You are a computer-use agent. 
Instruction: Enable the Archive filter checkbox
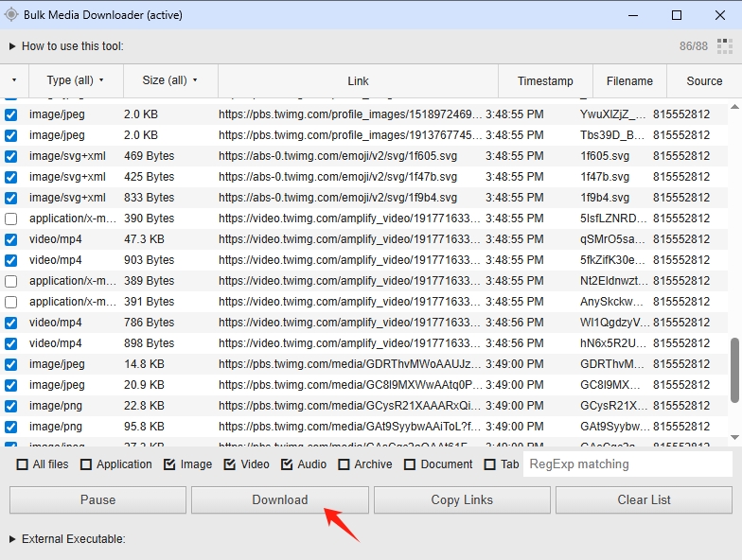pyautogui.click(x=344, y=464)
